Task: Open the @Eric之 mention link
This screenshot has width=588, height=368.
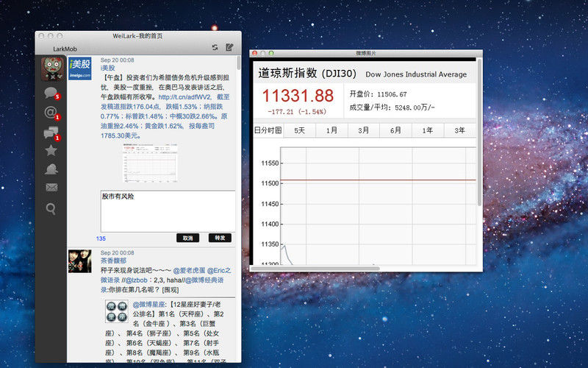Action: (x=219, y=270)
